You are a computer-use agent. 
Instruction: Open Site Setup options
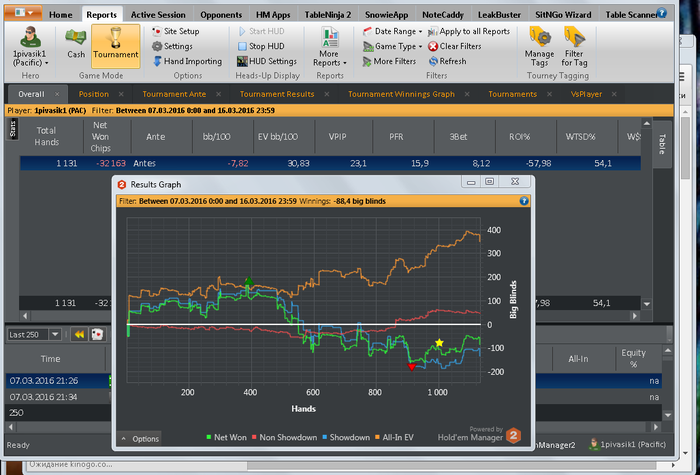(x=175, y=31)
